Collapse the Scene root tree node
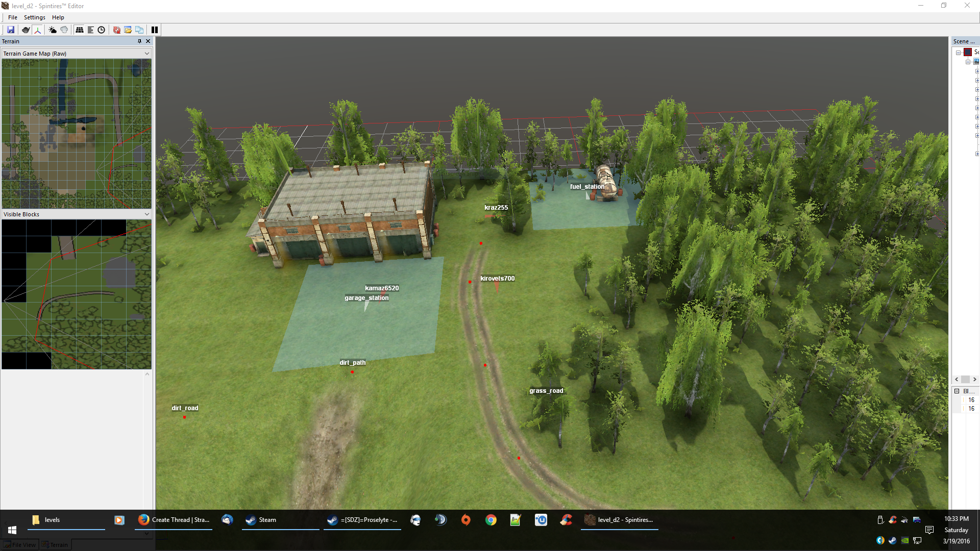Screen dimensions: 980x551 (958, 53)
